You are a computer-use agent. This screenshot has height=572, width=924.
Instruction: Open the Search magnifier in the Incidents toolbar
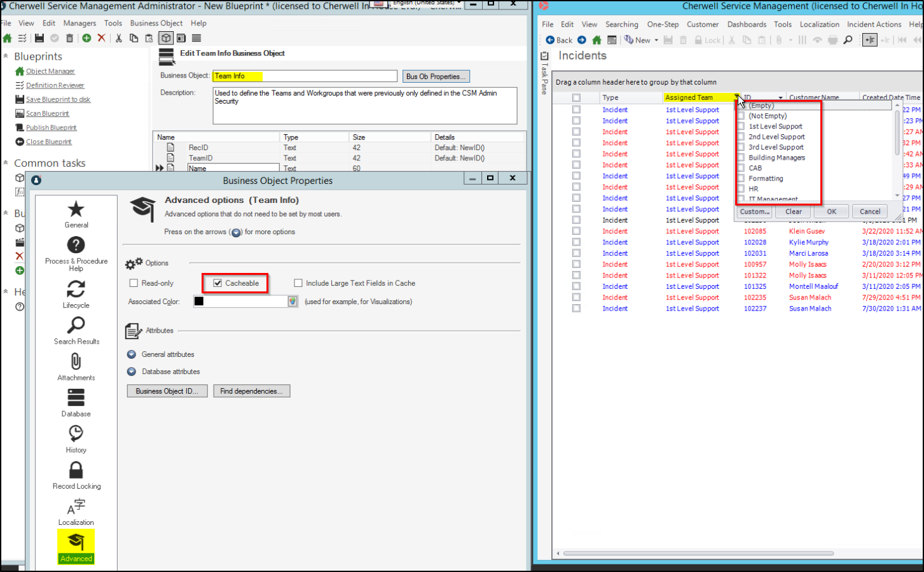848,39
